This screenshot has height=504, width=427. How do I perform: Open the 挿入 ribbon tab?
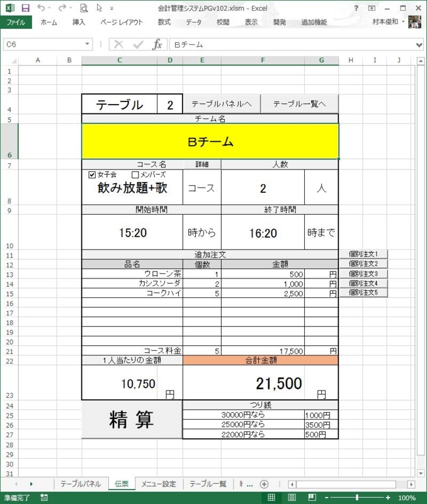(x=79, y=22)
